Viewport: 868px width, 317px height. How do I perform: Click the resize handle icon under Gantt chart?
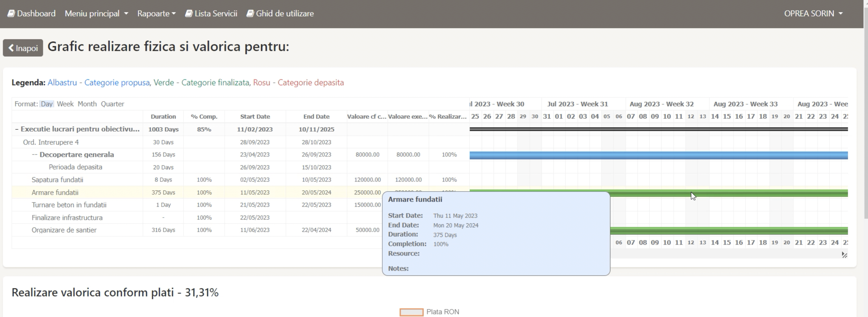point(844,255)
